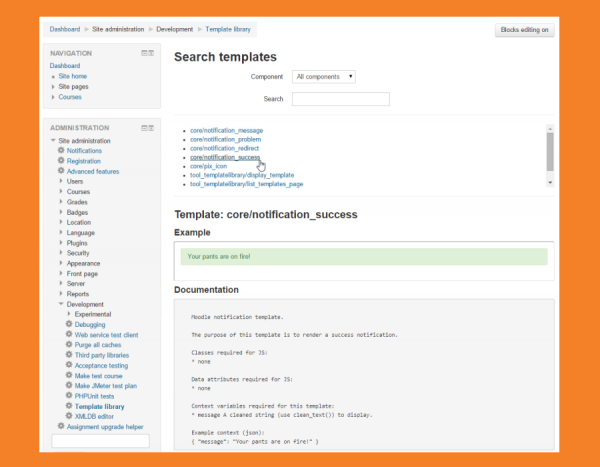This screenshot has height=467, width=600.
Task: Click the gear icon beside Purge all caches
Action: (x=69, y=345)
